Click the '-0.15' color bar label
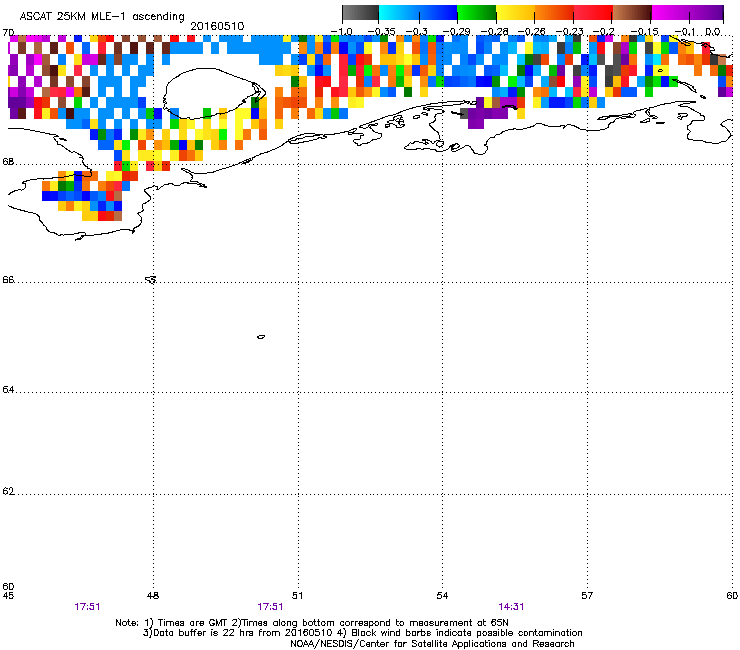 click(x=645, y=32)
